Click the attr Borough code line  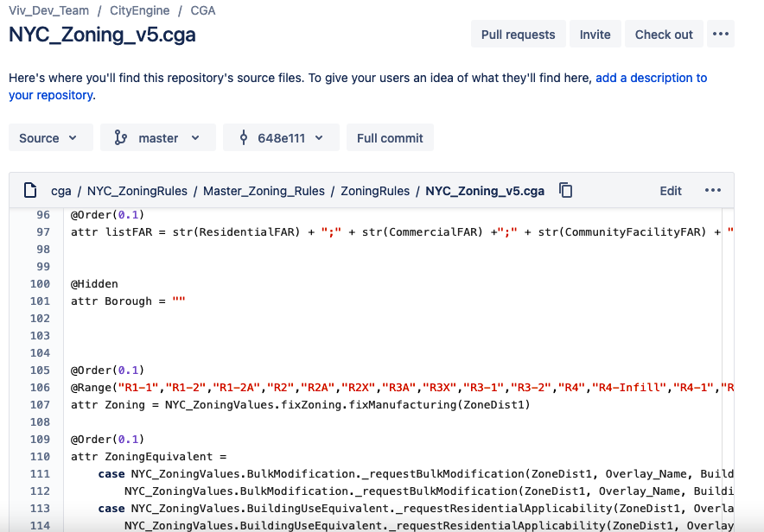[x=128, y=301]
